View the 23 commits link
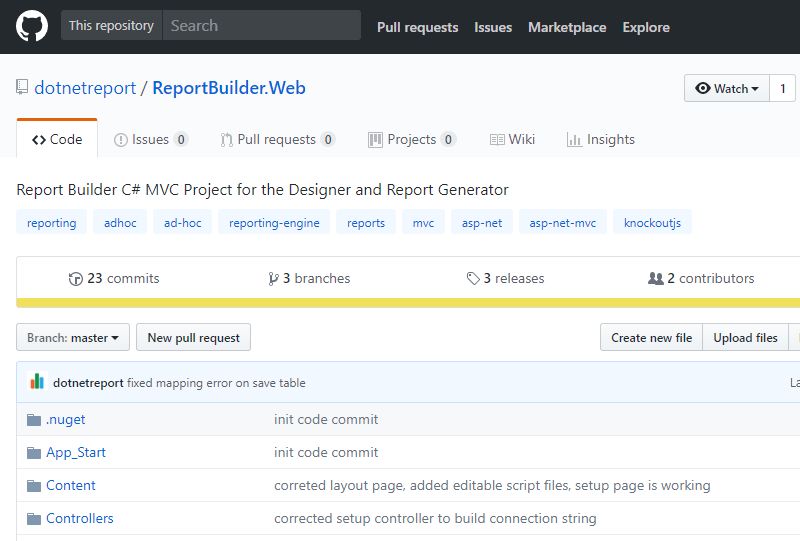800x541 pixels. tap(114, 279)
